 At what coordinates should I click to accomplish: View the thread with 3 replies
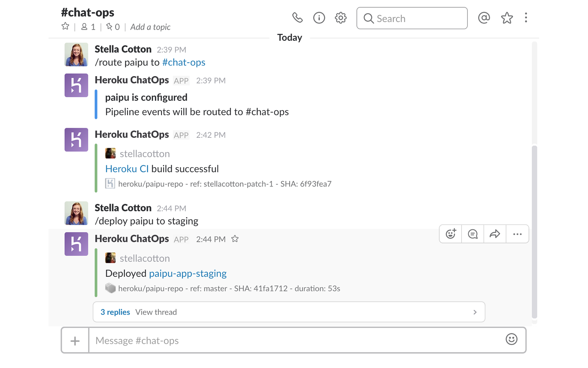115,312
